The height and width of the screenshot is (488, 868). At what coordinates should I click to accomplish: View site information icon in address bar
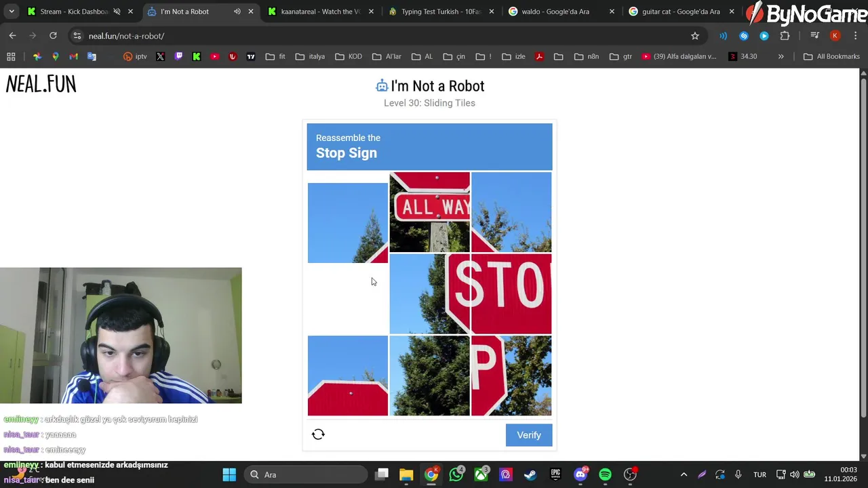pyautogui.click(x=77, y=36)
